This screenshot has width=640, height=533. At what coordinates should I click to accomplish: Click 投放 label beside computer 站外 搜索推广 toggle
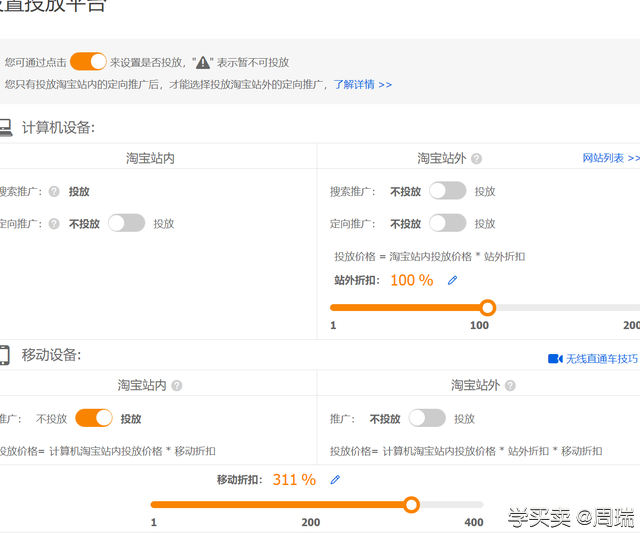485,191
